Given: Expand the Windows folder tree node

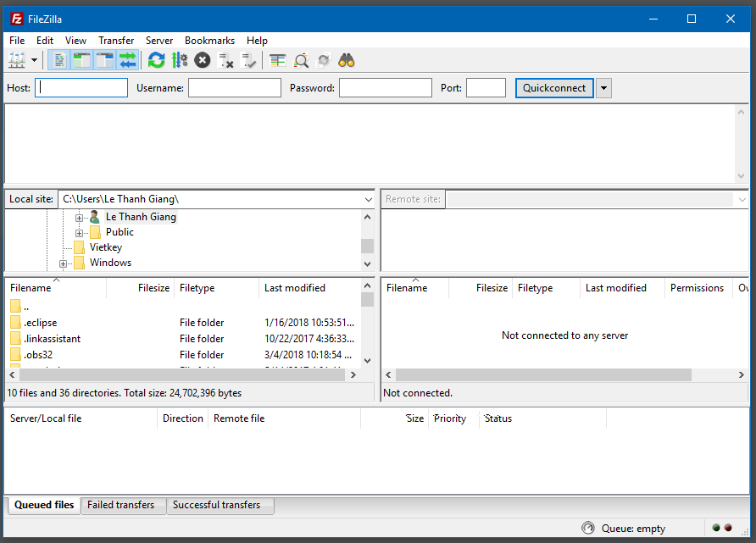Looking at the screenshot, I should (x=63, y=263).
